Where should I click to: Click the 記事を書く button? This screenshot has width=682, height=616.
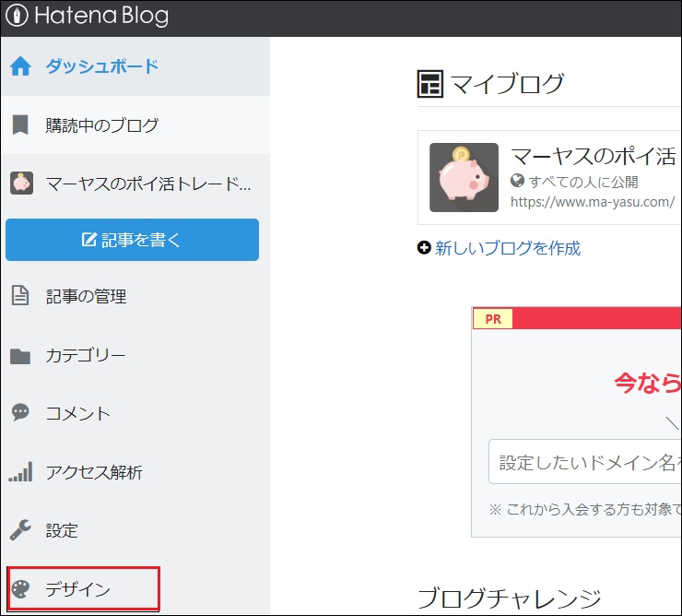pos(132,240)
